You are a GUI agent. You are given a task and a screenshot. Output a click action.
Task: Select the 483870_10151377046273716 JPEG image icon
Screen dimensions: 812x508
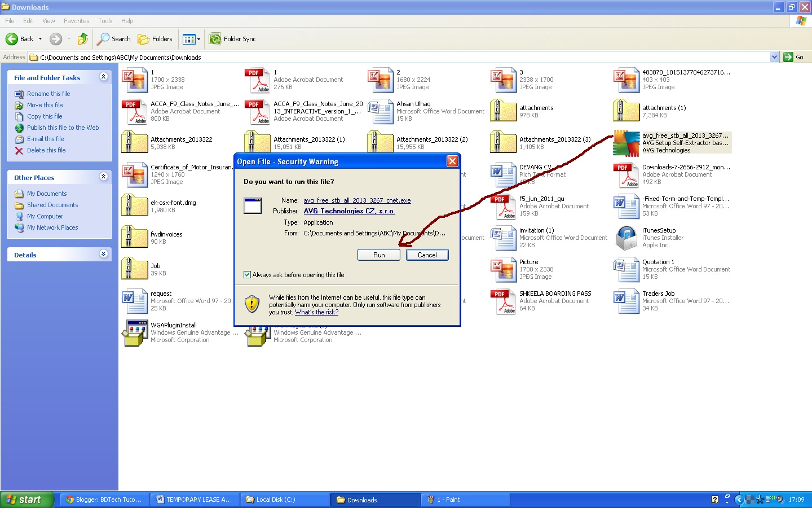[x=626, y=80]
